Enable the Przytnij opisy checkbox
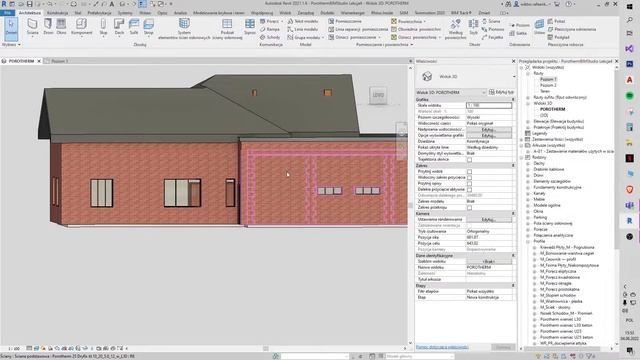The image size is (640, 360). 469,184
